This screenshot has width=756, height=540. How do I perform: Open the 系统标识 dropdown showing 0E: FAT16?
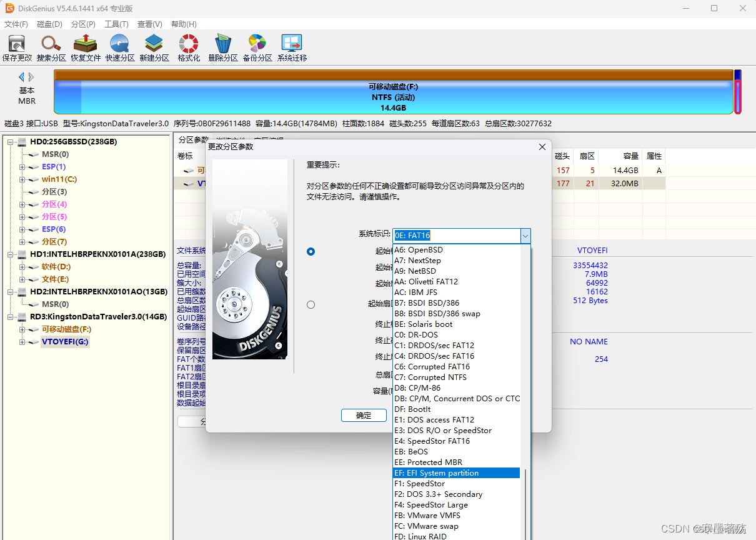(x=525, y=236)
